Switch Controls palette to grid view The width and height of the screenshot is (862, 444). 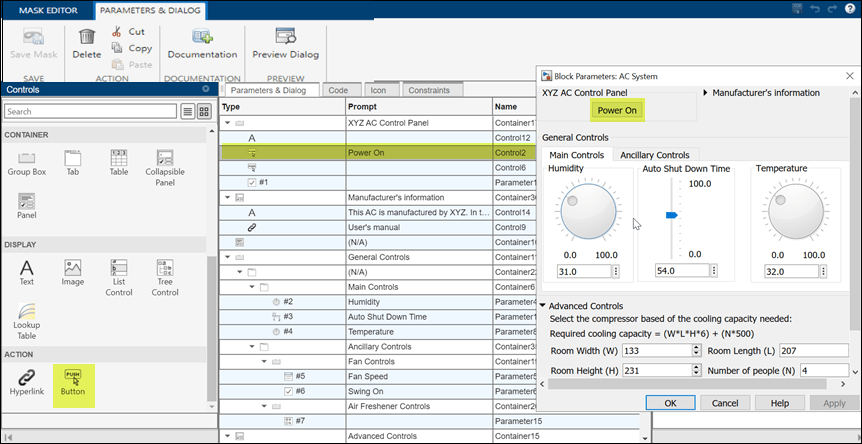pos(204,112)
